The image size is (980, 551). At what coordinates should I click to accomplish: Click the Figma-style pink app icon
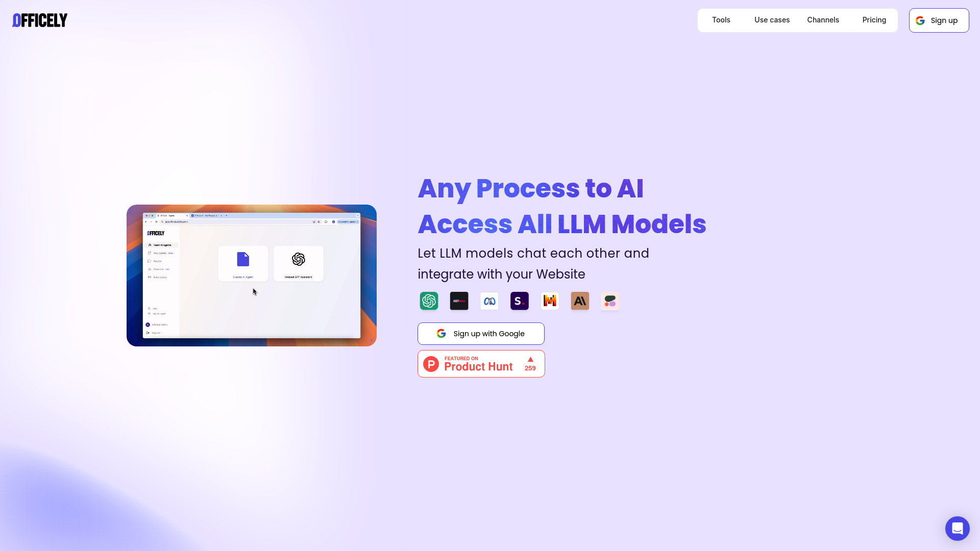coord(610,300)
